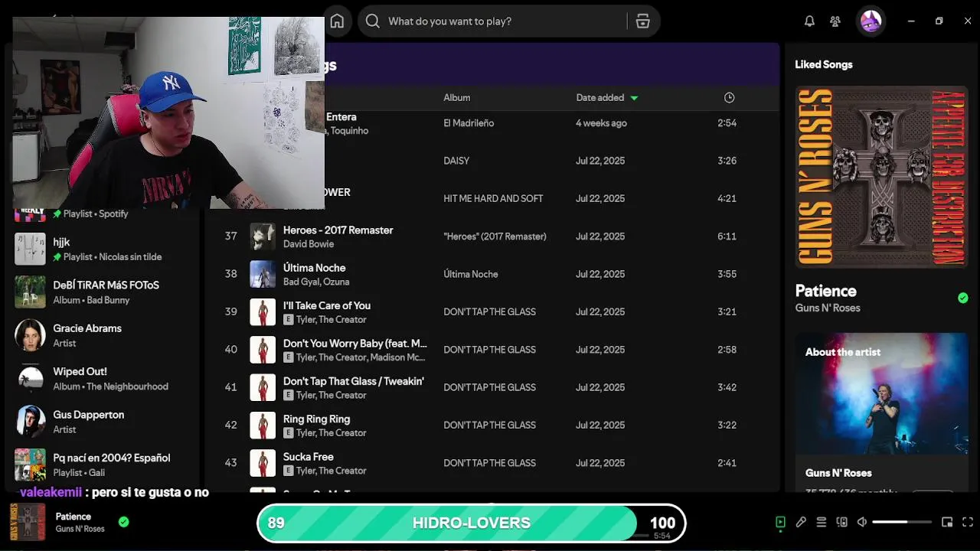
Task: Click now-playing album art in bottom bar
Action: [x=28, y=522]
